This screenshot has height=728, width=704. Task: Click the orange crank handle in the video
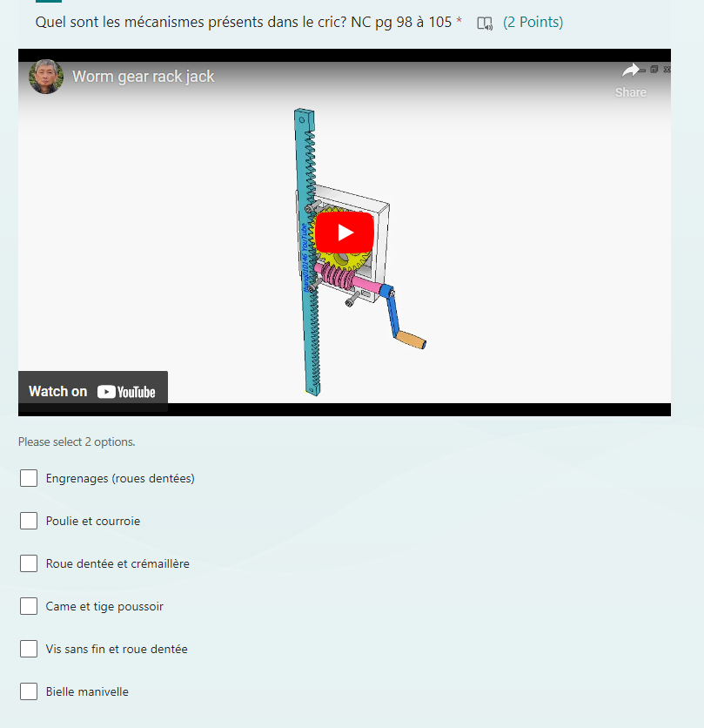click(411, 339)
